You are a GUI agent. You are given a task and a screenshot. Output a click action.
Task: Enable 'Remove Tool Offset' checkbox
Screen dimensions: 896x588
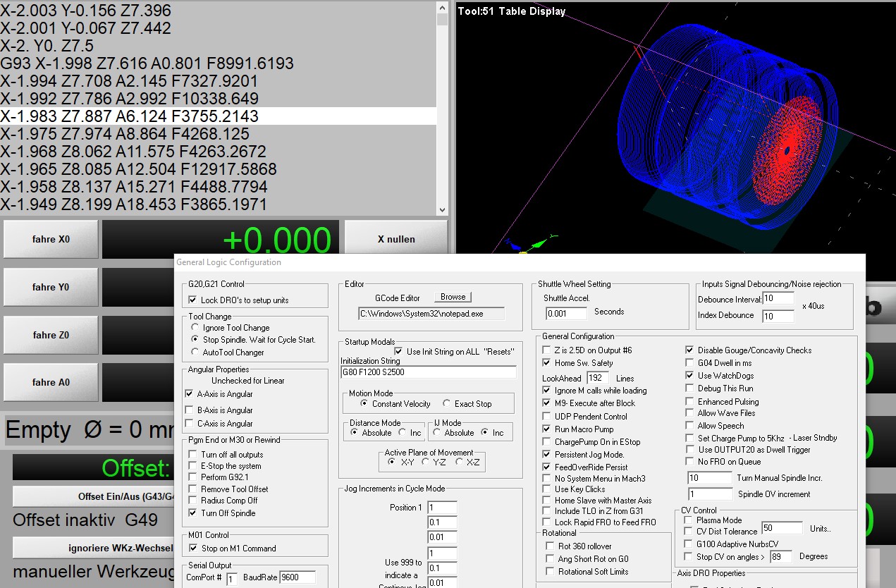pos(193,489)
